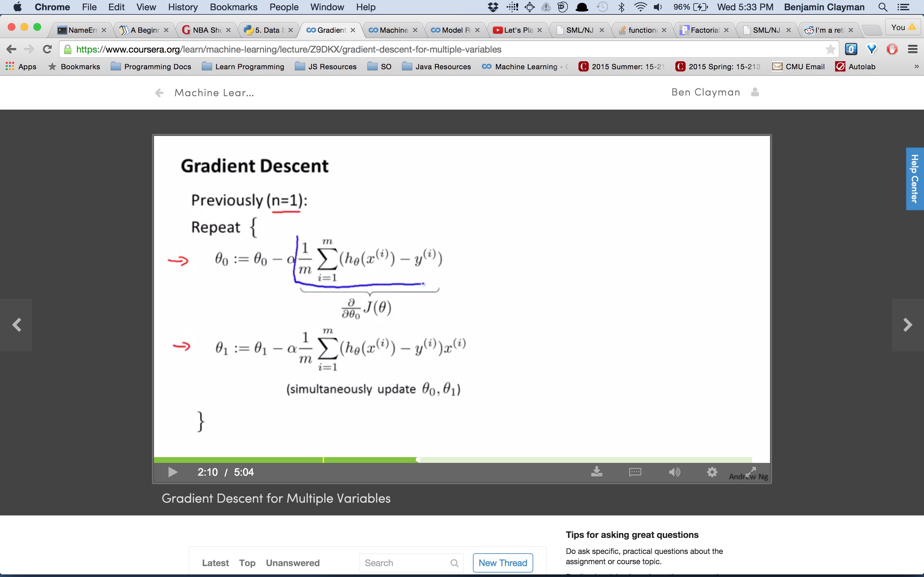The image size is (924, 577).
Task: Bookmark this page with star
Action: 830,49
